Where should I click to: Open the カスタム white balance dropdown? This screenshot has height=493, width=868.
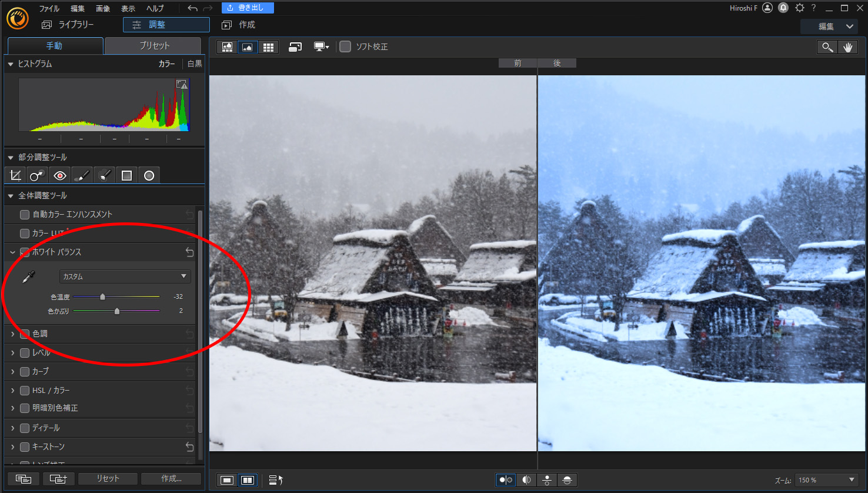click(125, 277)
